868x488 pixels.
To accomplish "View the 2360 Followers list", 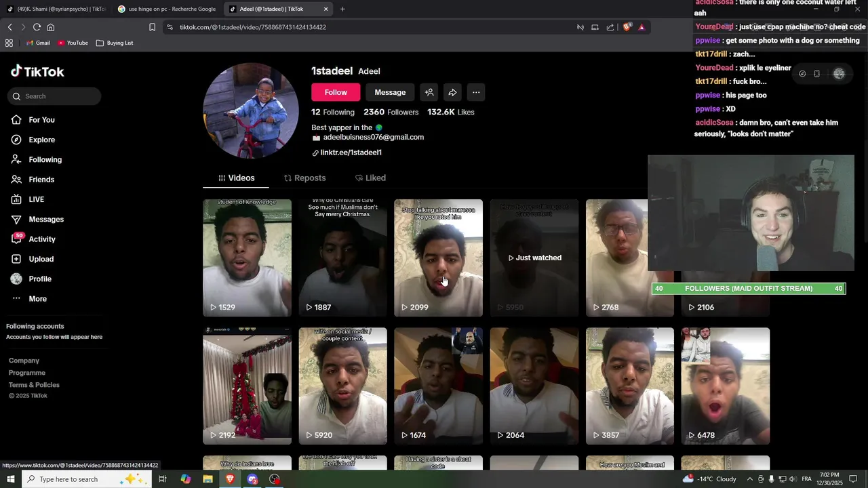I will (391, 112).
